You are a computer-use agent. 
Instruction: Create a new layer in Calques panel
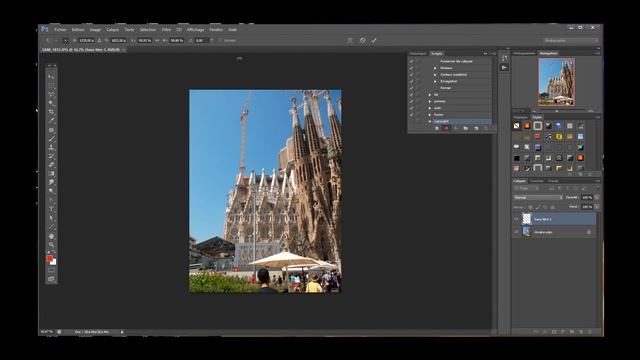[x=581, y=332]
